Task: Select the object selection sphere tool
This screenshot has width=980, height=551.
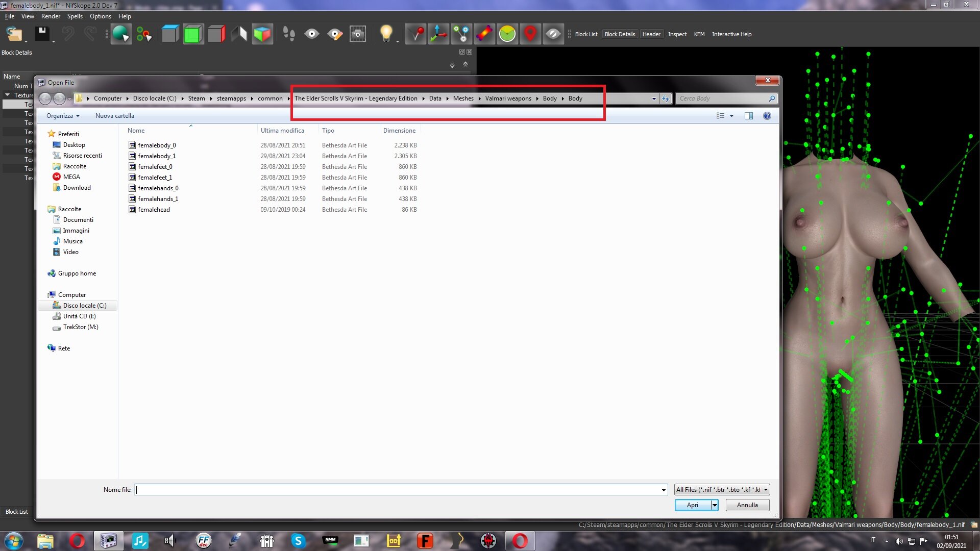Action: pyautogui.click(x=121, y=34)
